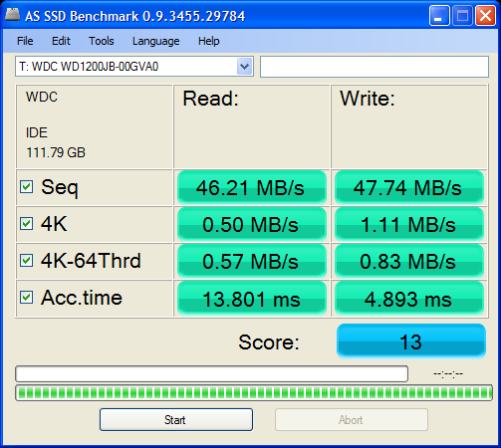Click the empty white progress bar
501x448 pixels.
click(211, 374)
